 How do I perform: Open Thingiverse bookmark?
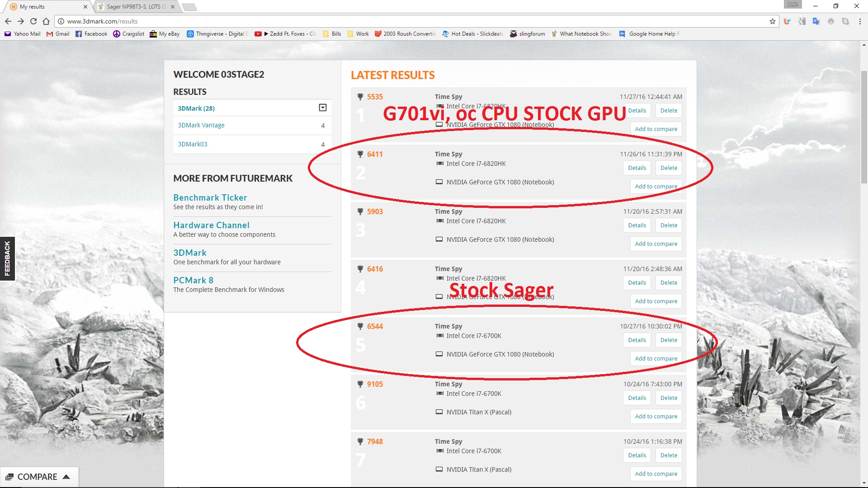coord(217,34)
